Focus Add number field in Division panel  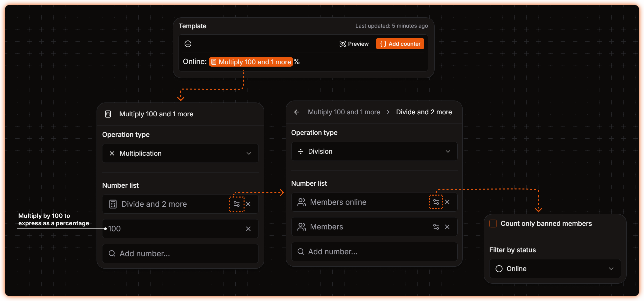[374, 251]
